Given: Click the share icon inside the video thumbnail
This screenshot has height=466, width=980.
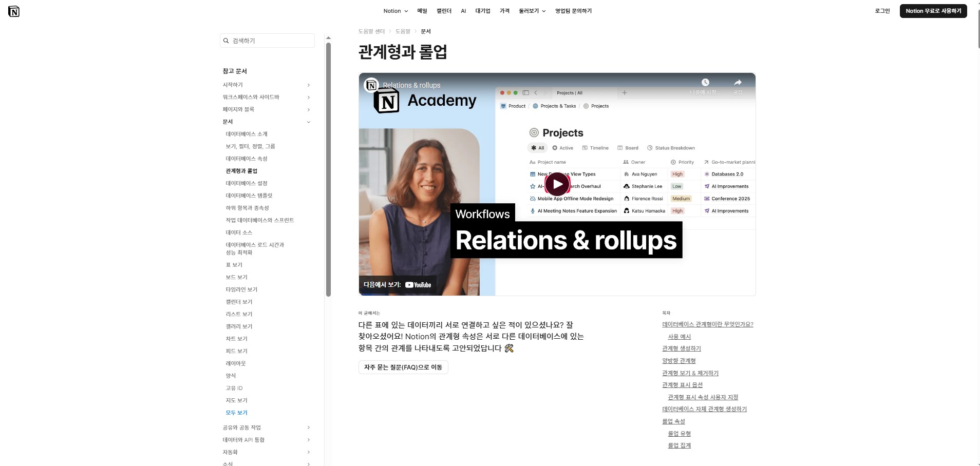Looking at the screenshot, I should coord(737,82).
